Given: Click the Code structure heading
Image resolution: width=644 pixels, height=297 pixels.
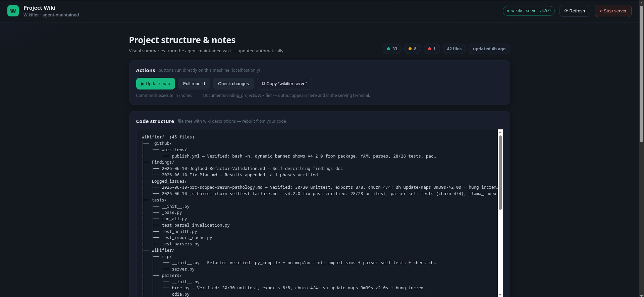Looking at the screenshot, I should (x=155, y=121).
